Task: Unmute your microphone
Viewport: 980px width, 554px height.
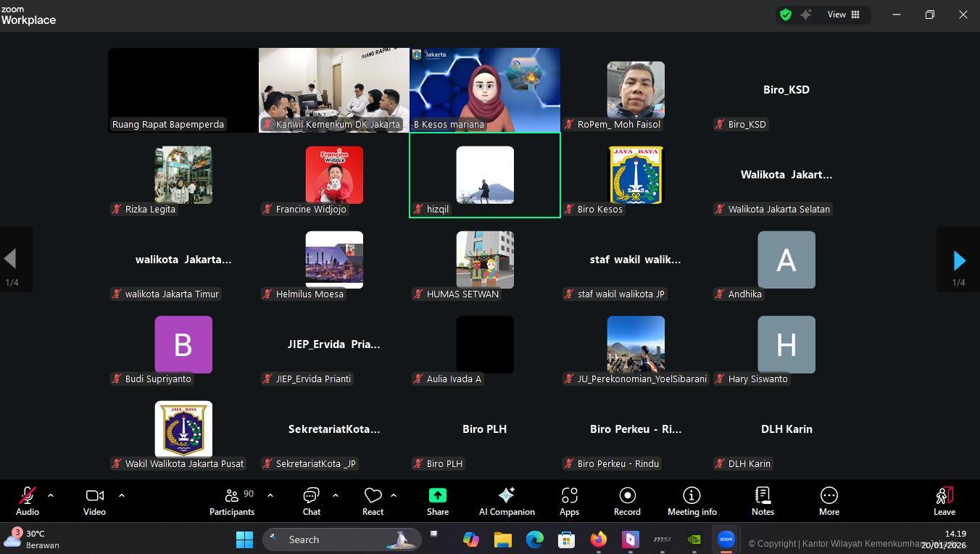Action: (27, 500)
